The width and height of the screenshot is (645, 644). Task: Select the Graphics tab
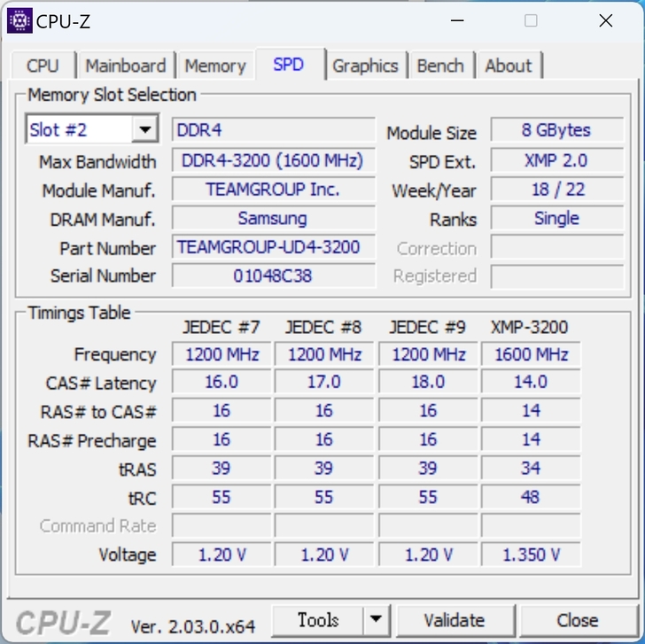pyautogui.click(x=365, y=66)
